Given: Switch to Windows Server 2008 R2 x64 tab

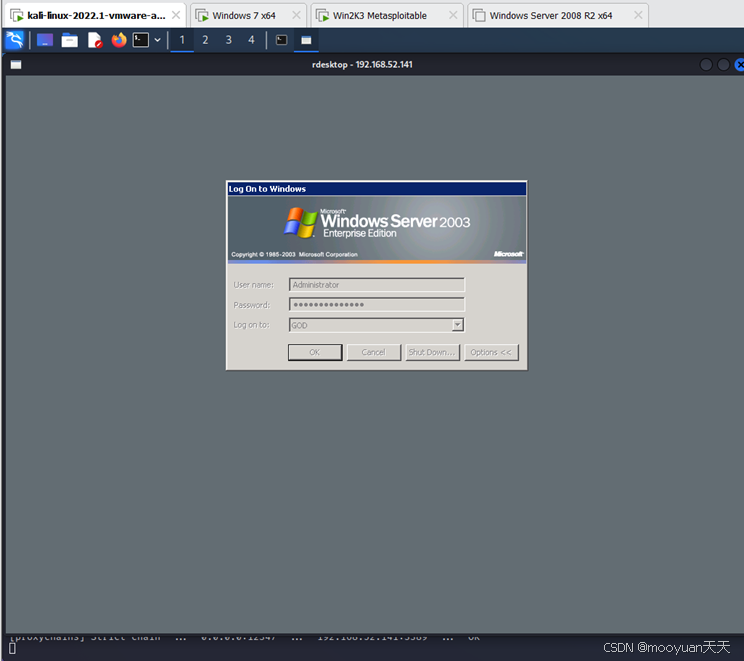Looking at the screenshot, I should pyautogui.click(x=557, y=15).
